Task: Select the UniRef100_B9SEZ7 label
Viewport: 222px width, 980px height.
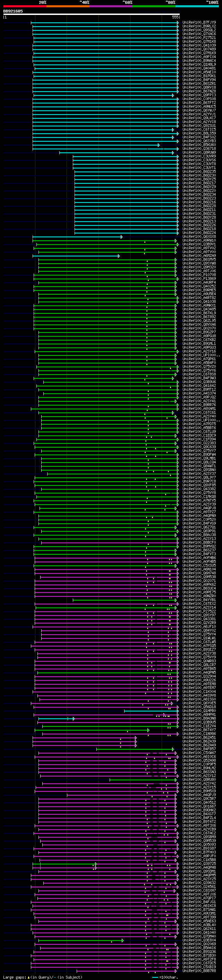Action: [x=199, y=649]
